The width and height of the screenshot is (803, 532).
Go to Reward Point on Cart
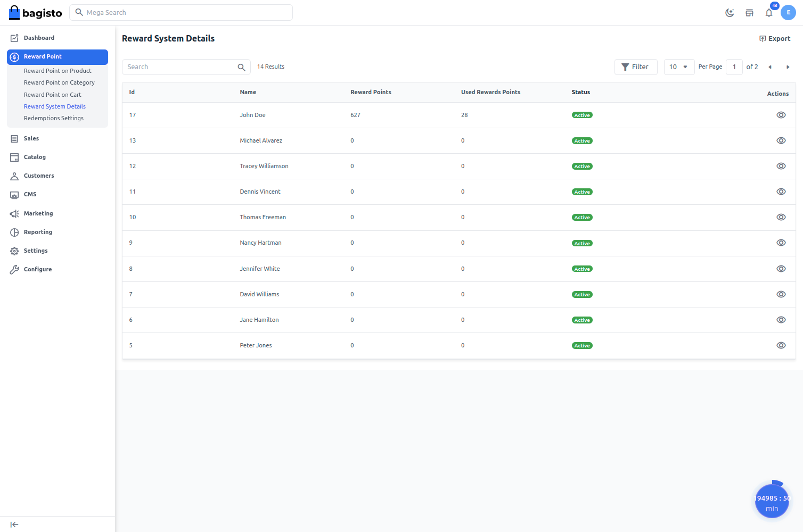tap(53, 95)
